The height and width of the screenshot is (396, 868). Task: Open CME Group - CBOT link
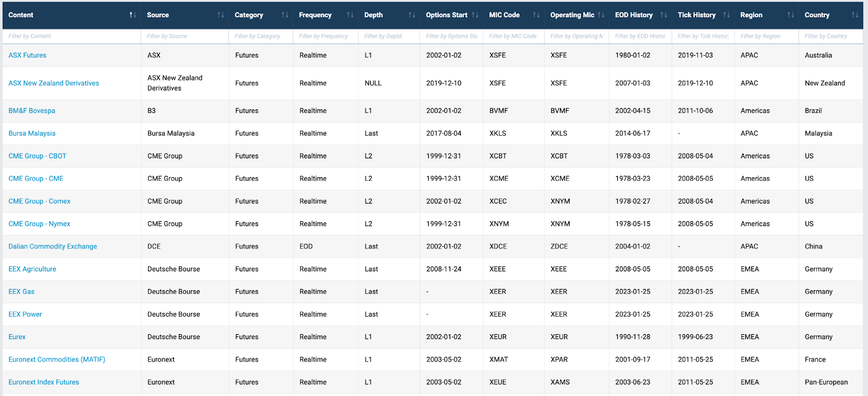coord(37,156)
